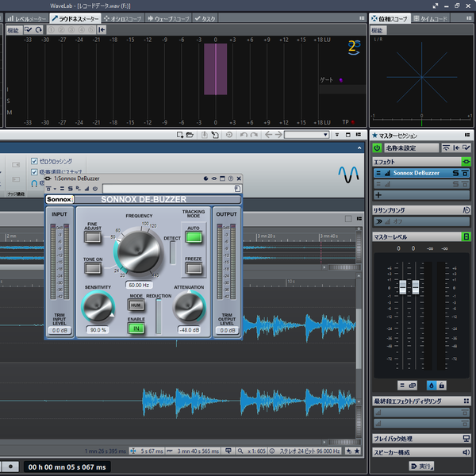Toggle the ゼロクロッシング checkbox
476x476 pixels.
pos(34,161)
